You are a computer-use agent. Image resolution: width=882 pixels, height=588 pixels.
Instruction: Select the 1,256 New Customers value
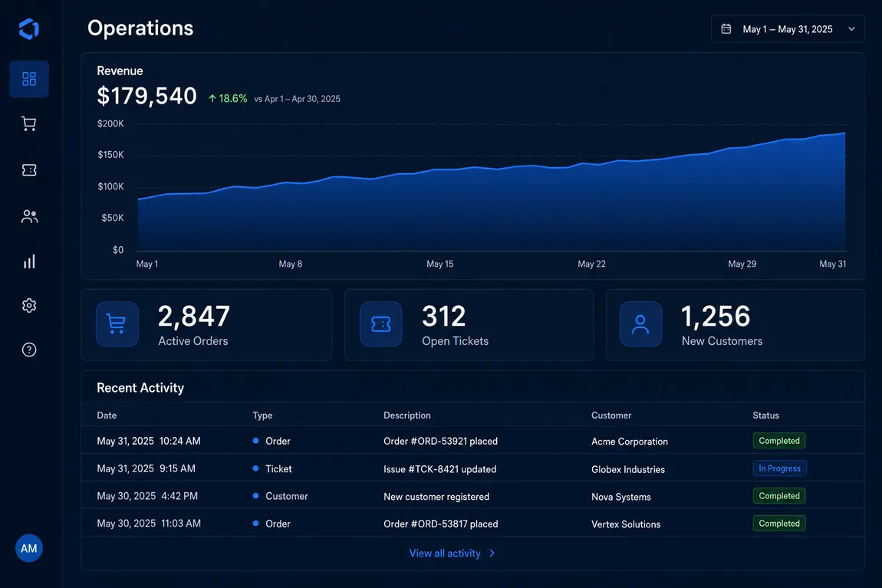716,316
